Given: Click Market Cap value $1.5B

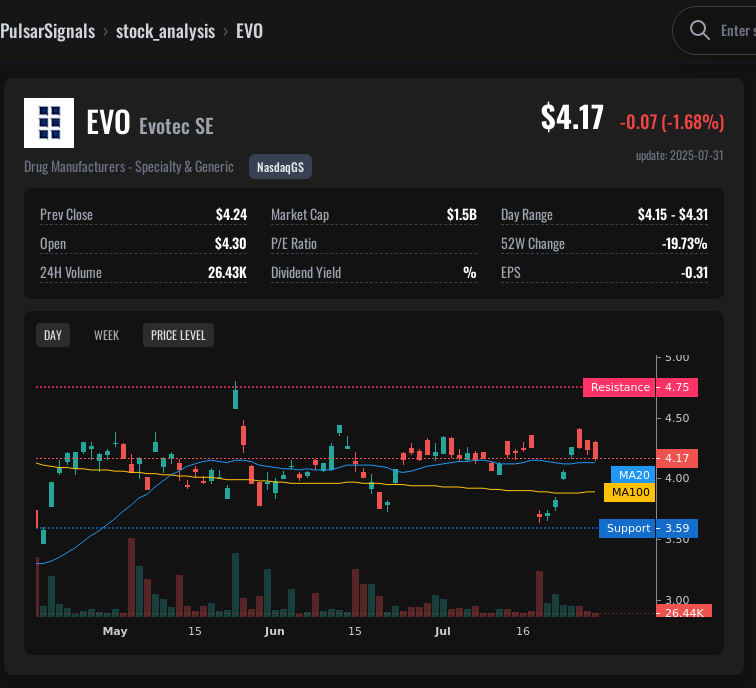Looking at the screenshot, I should (x=461, y=215).
